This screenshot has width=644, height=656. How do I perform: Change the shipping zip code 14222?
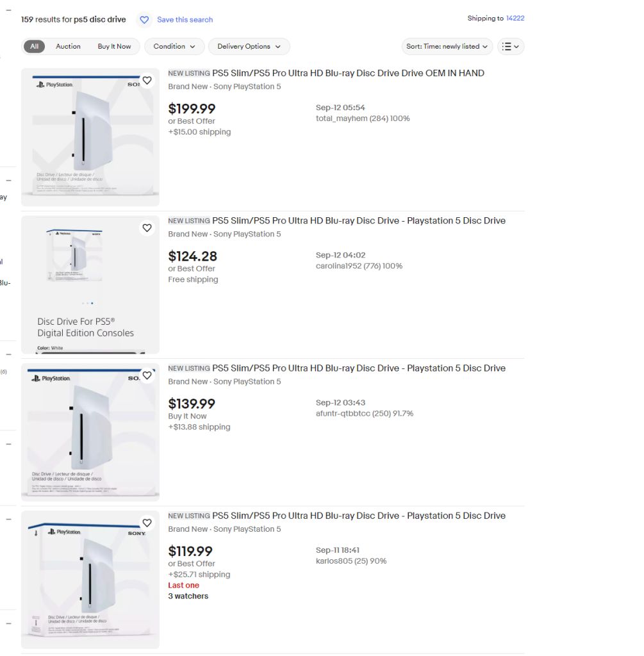coord(515,18)
